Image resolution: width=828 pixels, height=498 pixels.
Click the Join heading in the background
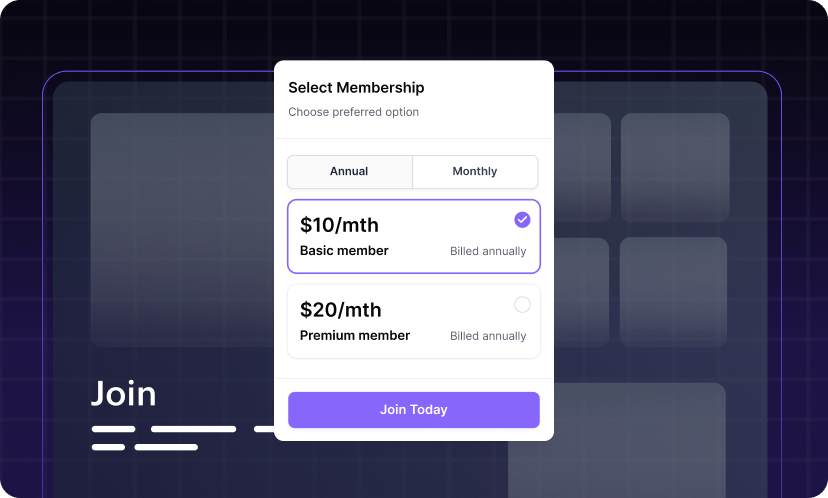124,394
